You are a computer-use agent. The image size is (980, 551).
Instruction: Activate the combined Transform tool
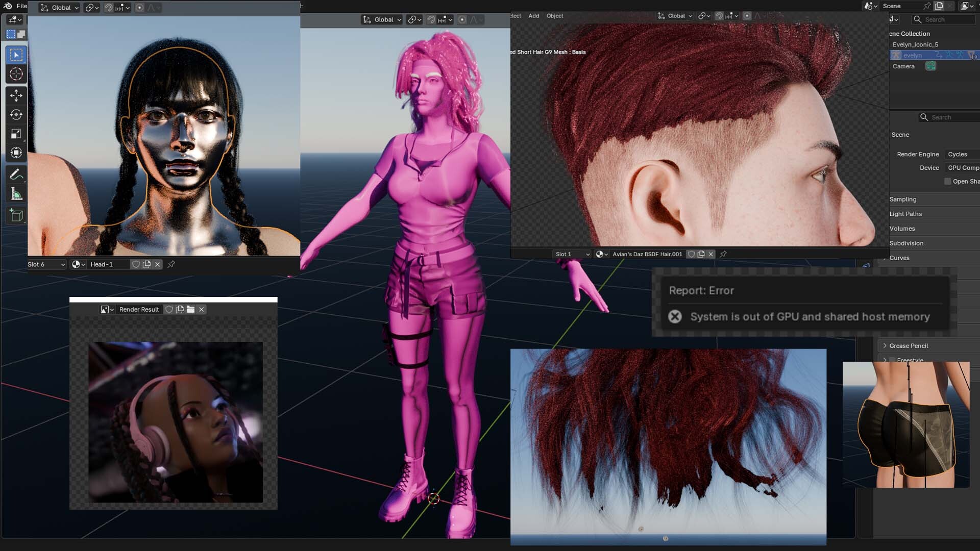coord(16,153)
